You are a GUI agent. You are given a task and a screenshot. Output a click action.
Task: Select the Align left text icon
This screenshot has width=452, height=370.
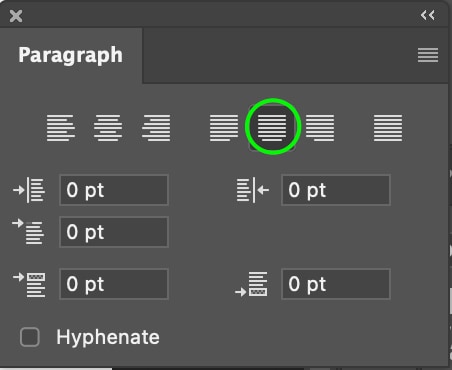pyautogui.click(x=61, y=128)
